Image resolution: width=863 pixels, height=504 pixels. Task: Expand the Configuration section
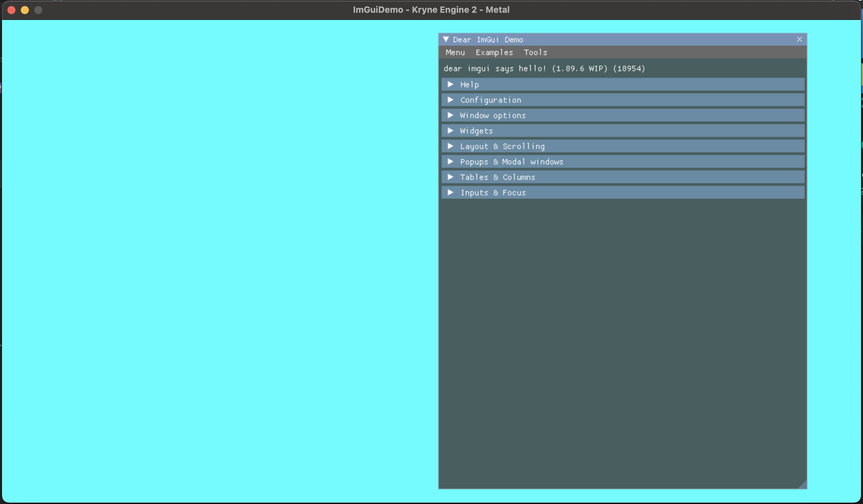click(623, 100)
